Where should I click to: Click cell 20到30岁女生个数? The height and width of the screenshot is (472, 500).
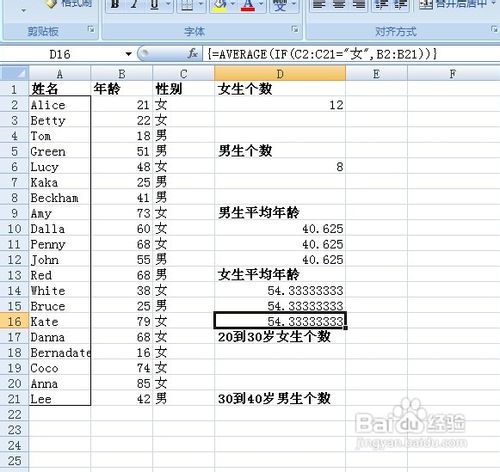(280, 337)
